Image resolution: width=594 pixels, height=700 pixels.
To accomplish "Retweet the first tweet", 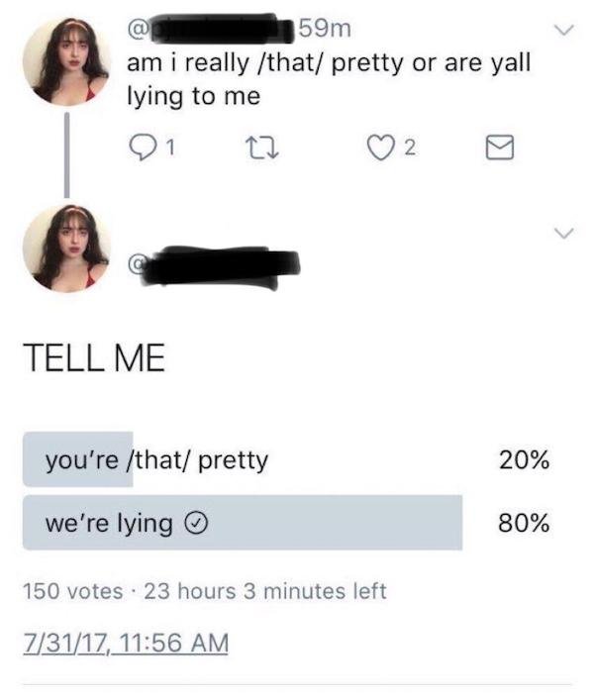I will tap(263, 148).
